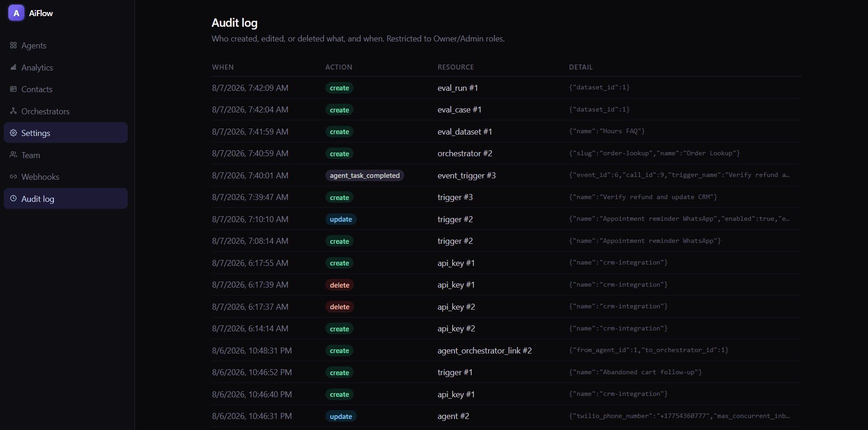Click the Team people icon
The image size is (868, 430).
coord(13,155)
